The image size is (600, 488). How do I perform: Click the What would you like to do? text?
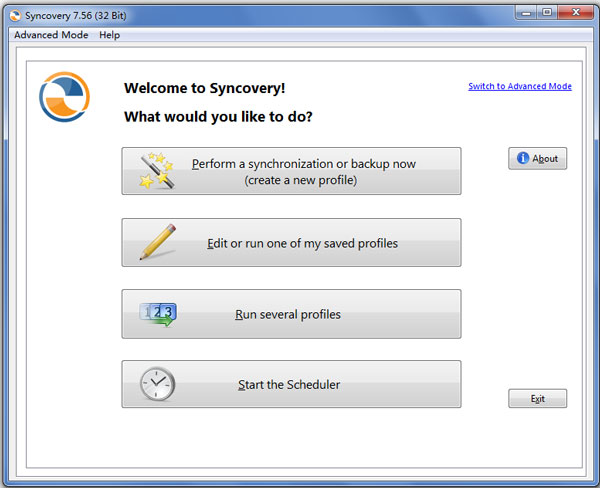click(x=218, y=116)
